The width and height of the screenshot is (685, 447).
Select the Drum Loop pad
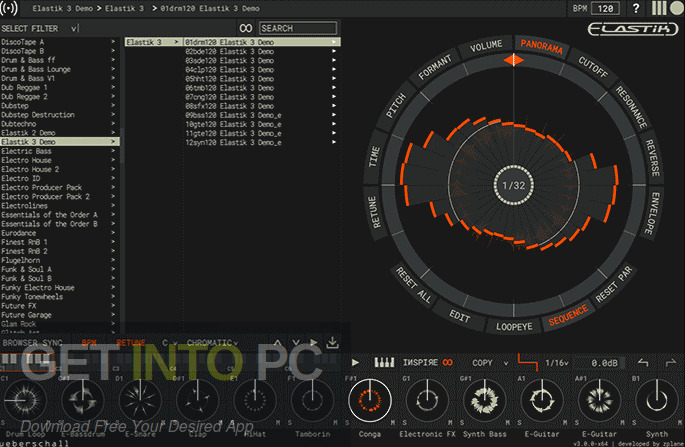tap(24, 400)
